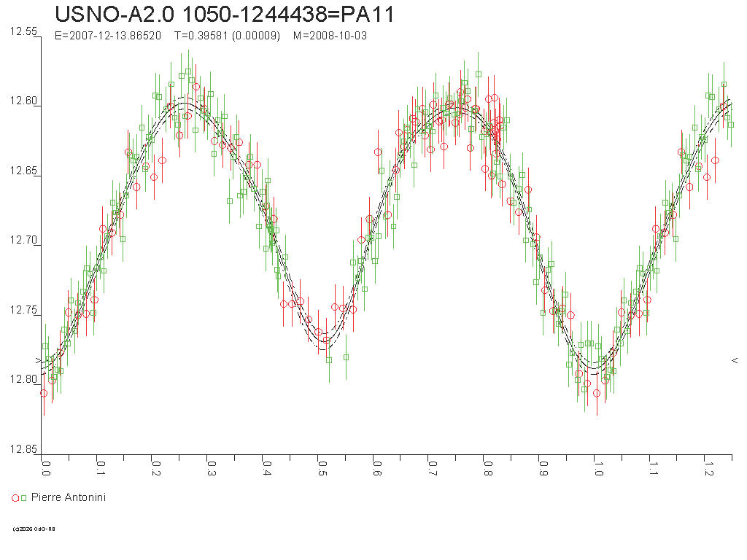Screen dimensions: 747x560
Task: Click the x-axis phase label 0.9
Action: [543, 469]
